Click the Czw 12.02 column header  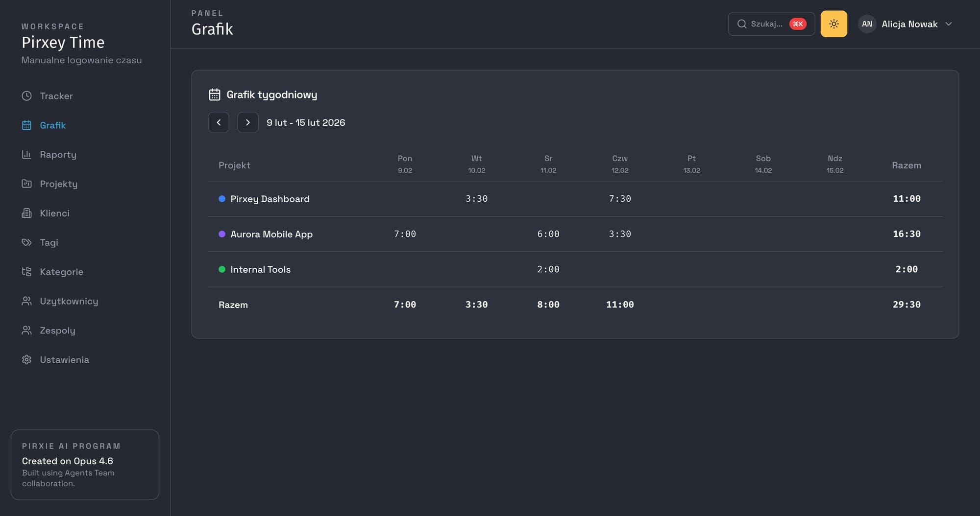click(x=620, y=164)
